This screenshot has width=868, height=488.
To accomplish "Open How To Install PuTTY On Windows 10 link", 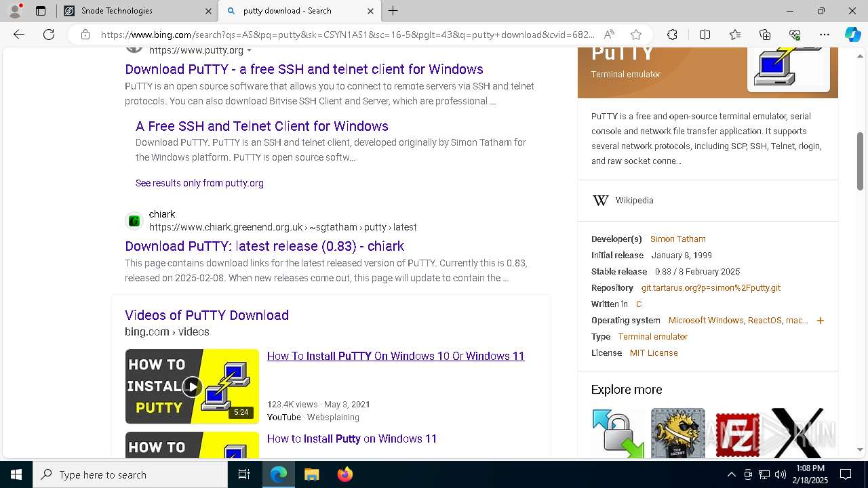I will tap(395, 356).
